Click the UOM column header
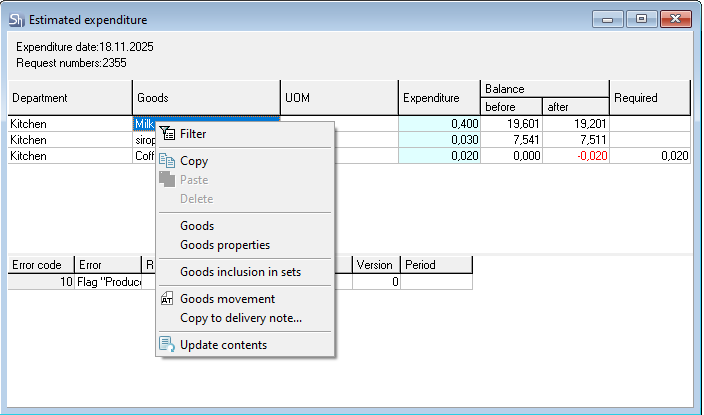This screenshot has width=704, height=415. click(339, 98)
